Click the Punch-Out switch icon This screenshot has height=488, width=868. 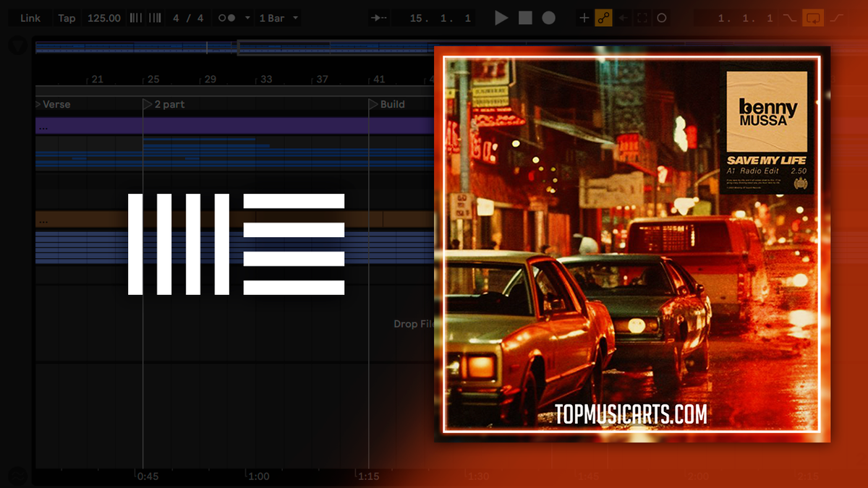(837, 18)
